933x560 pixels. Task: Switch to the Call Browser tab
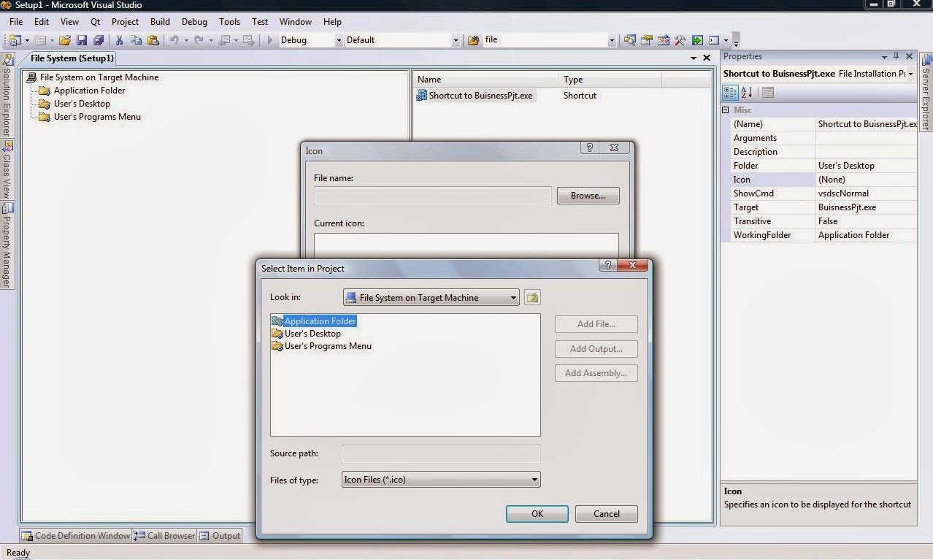point(164,536)
